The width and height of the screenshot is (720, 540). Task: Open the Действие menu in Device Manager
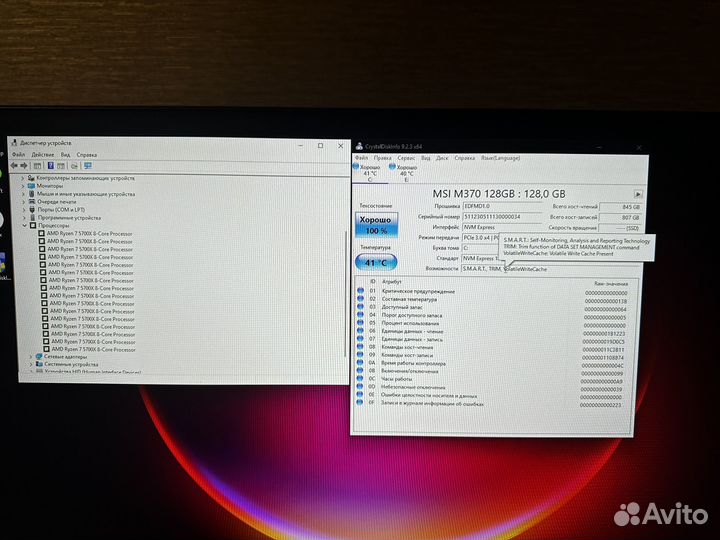(x=42, y=155)
